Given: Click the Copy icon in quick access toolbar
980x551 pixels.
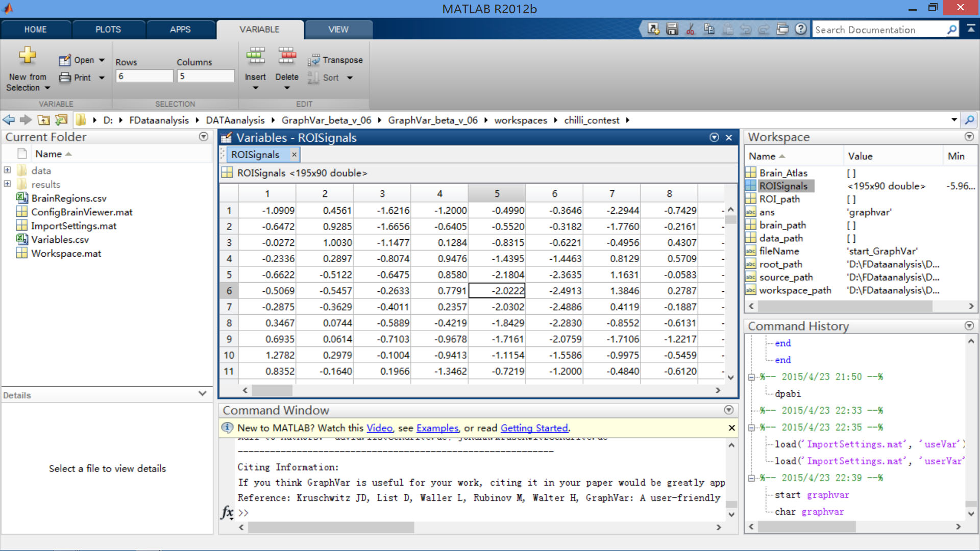Looking at the screenshot, I should [x=709, y=29].
